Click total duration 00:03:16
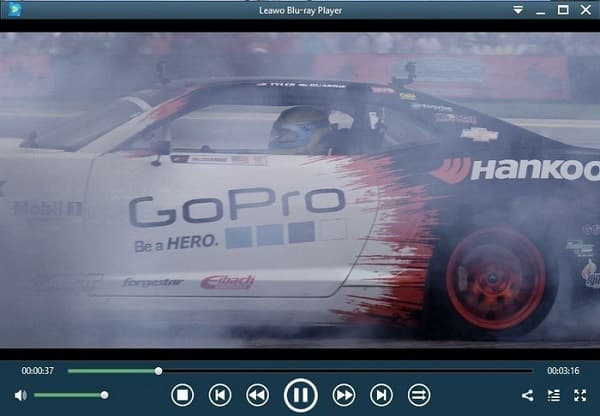This screenshot has height=416, width=600. [563, 370]
